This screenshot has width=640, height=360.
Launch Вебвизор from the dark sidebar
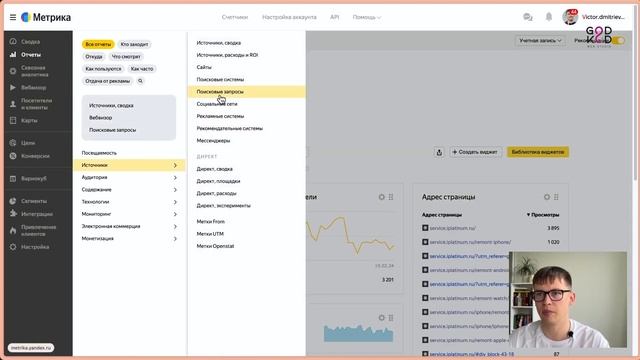33,87
